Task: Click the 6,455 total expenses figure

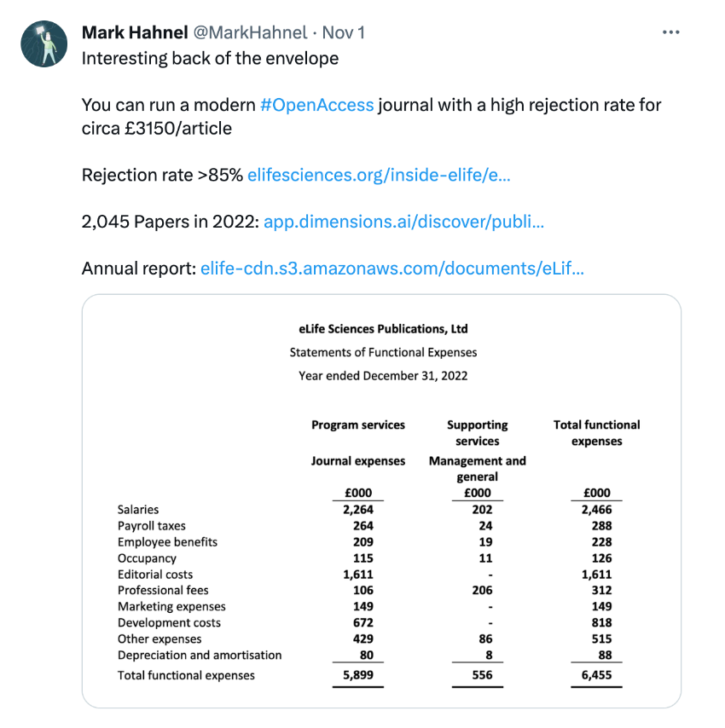Action: coord(596,674)
